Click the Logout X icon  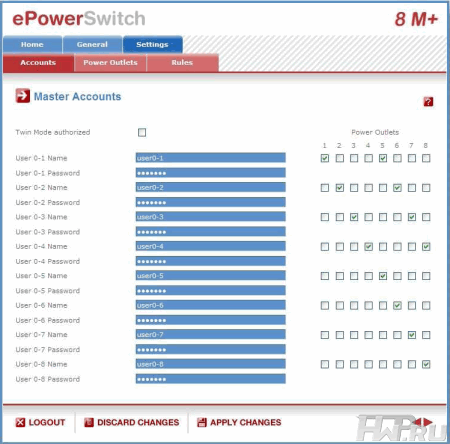point(20,422)
